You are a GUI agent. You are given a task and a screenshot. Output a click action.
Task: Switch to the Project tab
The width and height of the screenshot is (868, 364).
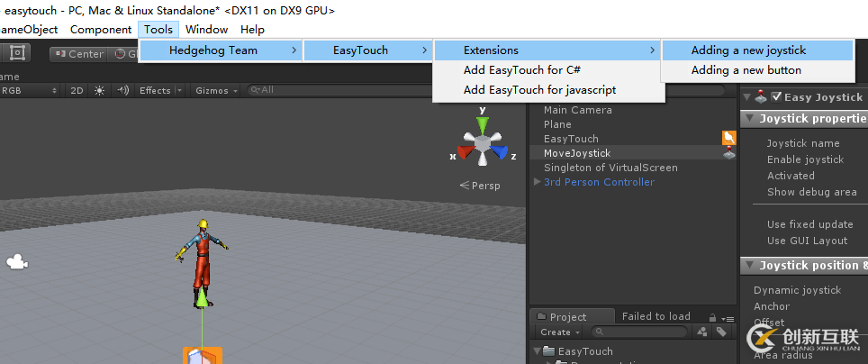pos(572,316)
